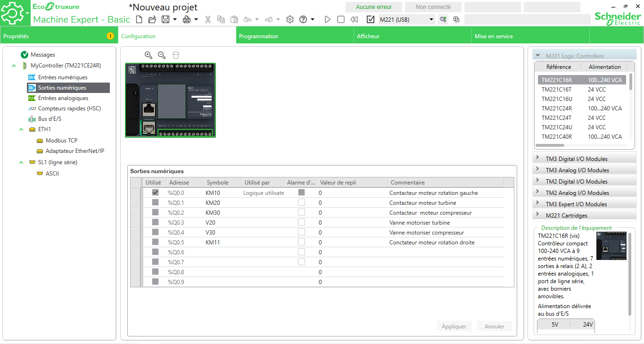Collapse the MyController tree node

(x=14, y=66)
